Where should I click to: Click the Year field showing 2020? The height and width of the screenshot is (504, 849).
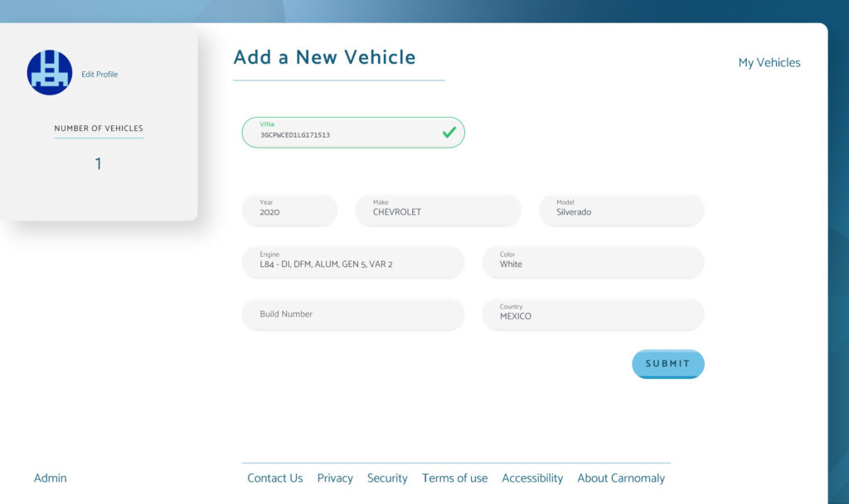pyautogui.click(x=289, y=211)
